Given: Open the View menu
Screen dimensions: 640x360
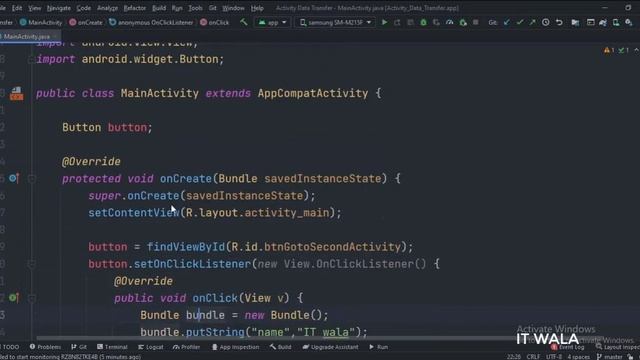Looking at the screenshot, I should click(34, 8).
